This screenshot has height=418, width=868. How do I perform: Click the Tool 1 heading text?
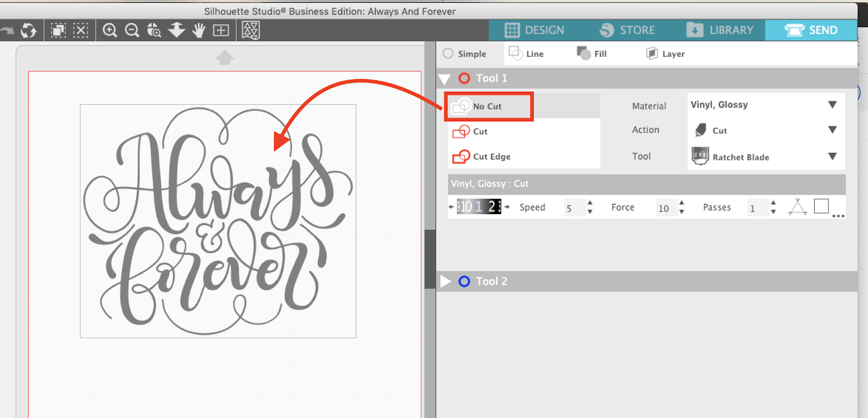(492, 78)
